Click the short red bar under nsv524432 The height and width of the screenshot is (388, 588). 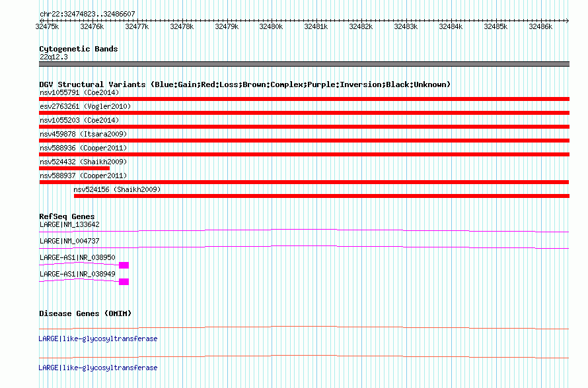[x=74, y=168]
